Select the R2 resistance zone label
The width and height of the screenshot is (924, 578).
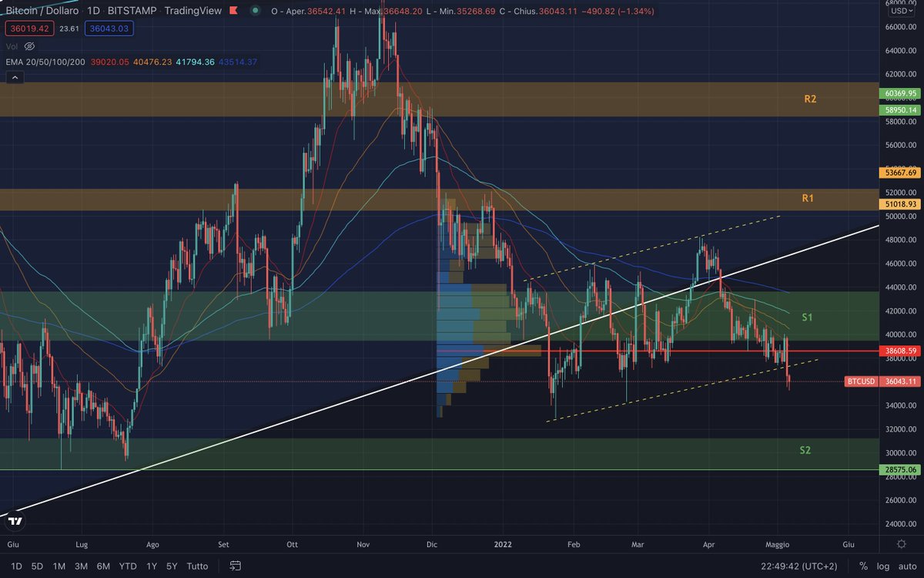(810, 99)
